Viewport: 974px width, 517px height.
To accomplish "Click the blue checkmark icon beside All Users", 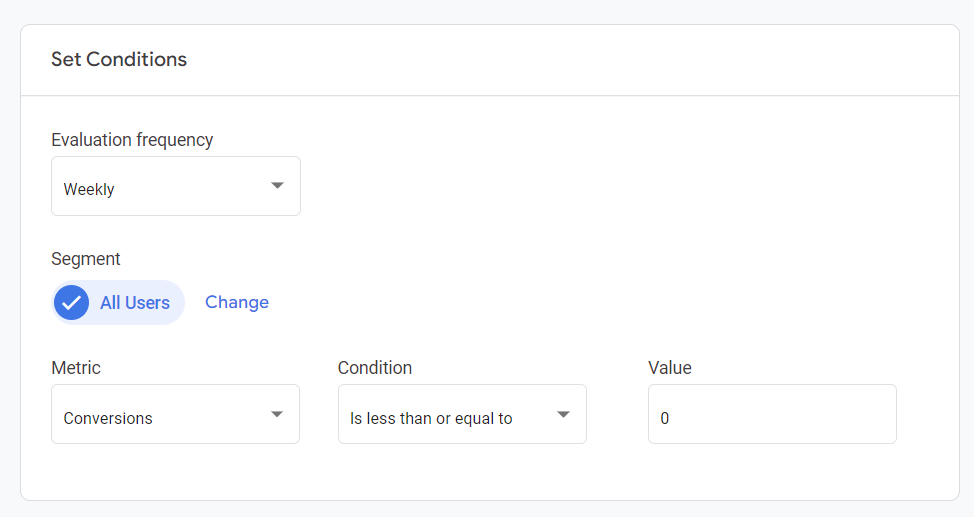I will (x=71, y=303).
